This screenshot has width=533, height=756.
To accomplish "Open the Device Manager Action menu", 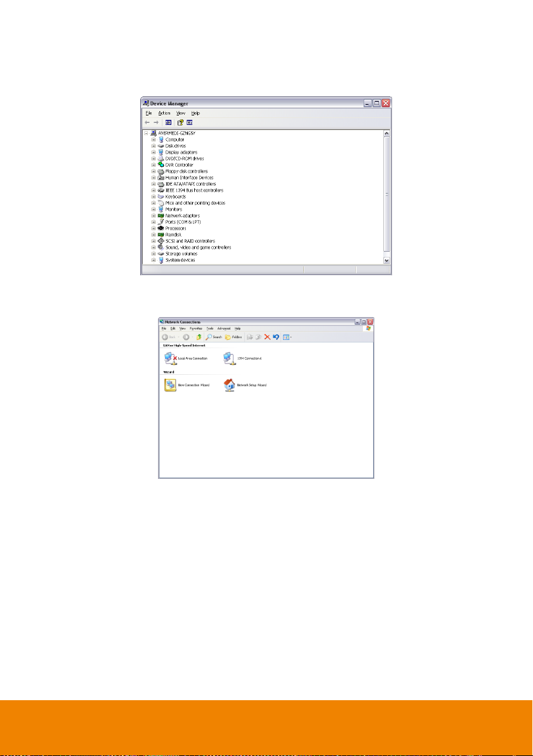I will 164,114.
